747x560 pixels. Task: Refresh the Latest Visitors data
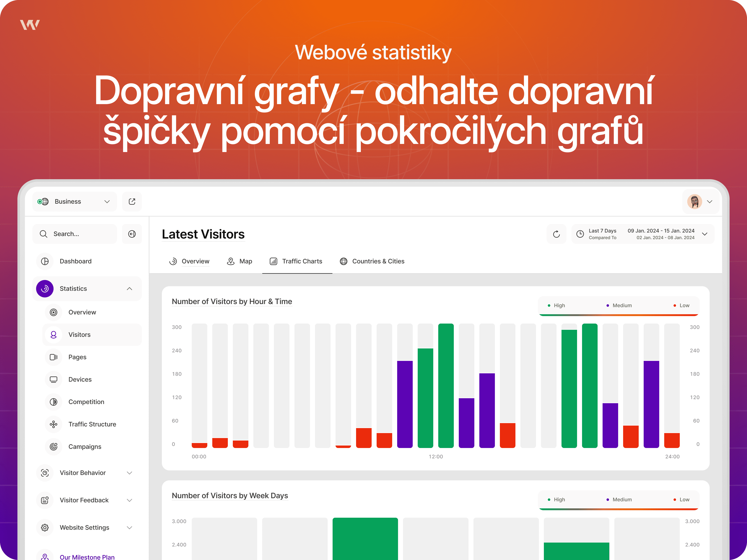pos(557,234)
